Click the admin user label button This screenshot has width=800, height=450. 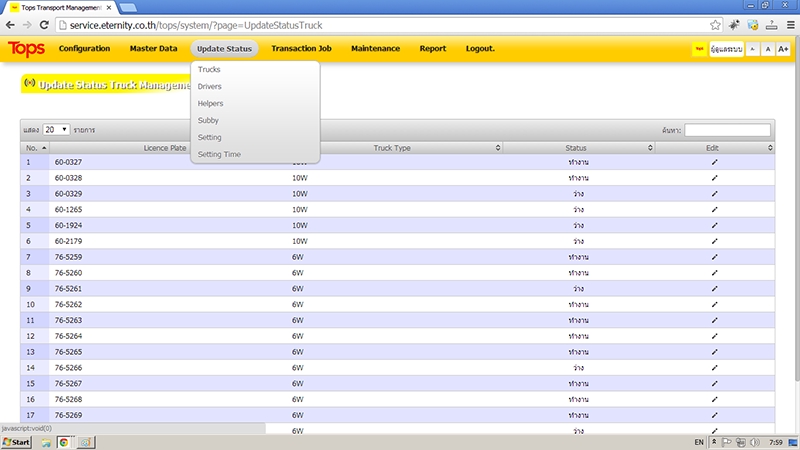[726, 49]
